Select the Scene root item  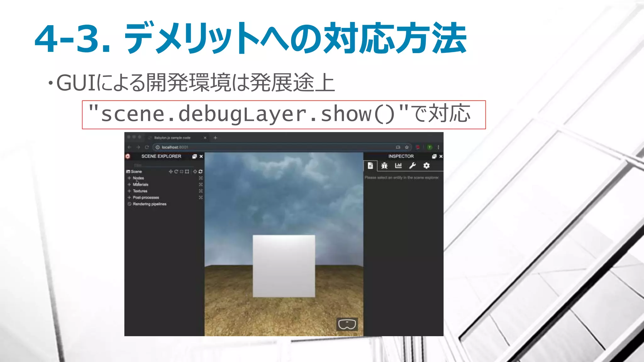point(134,172)
